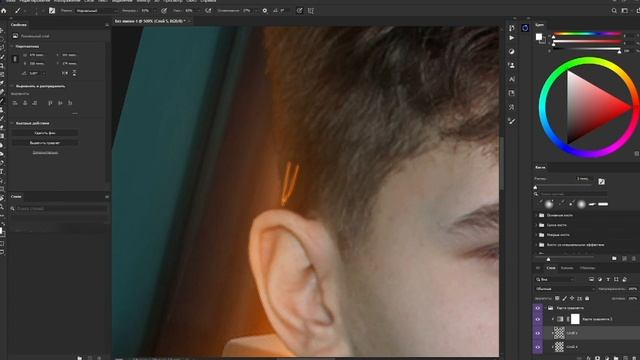Select the open document tab
This screenshot has width=640, height=360.
pos(151,21)
